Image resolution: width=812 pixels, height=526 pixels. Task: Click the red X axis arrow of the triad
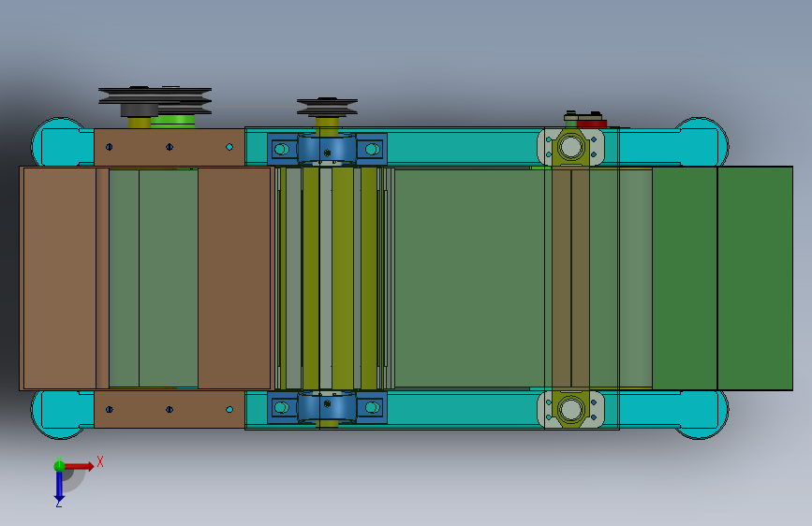tap(79, 466)
